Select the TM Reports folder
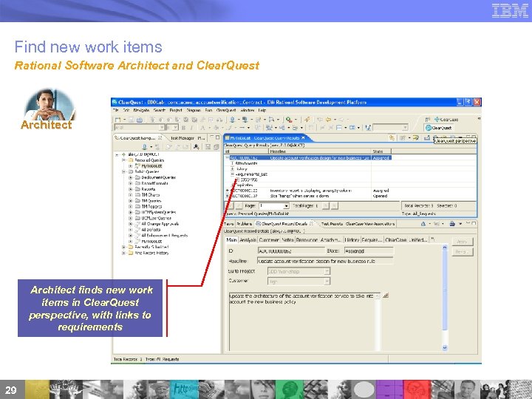 click(x=151, y=206)
